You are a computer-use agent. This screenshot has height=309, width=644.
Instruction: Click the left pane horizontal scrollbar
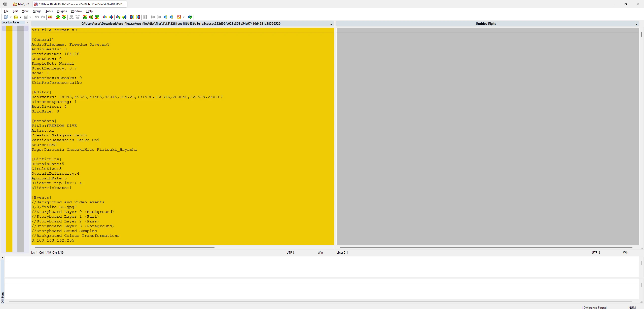(x=125, y=247)
